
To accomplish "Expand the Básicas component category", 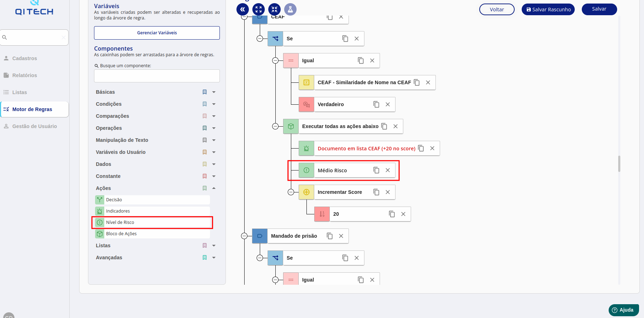I will [x=214, y=92].
